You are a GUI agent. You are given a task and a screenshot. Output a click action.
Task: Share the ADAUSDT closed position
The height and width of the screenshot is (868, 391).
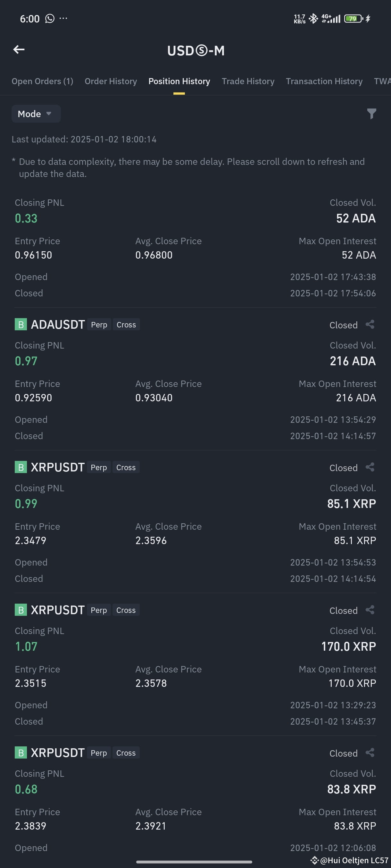[370, 325]
